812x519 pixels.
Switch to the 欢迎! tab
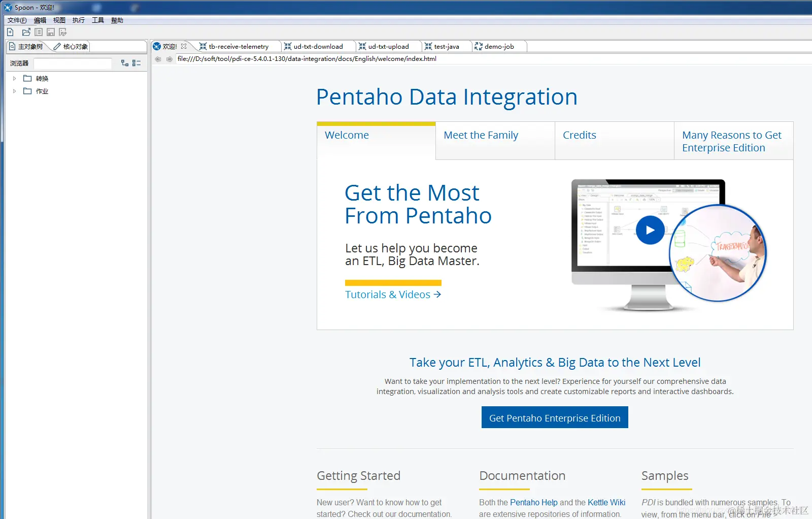(x=170, y=46)
